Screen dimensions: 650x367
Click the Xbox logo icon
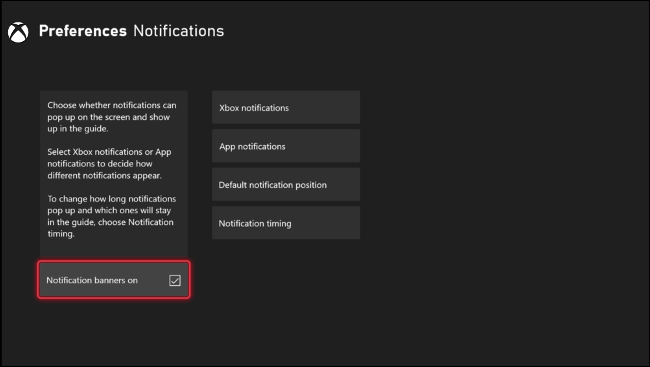coord(18,32)
